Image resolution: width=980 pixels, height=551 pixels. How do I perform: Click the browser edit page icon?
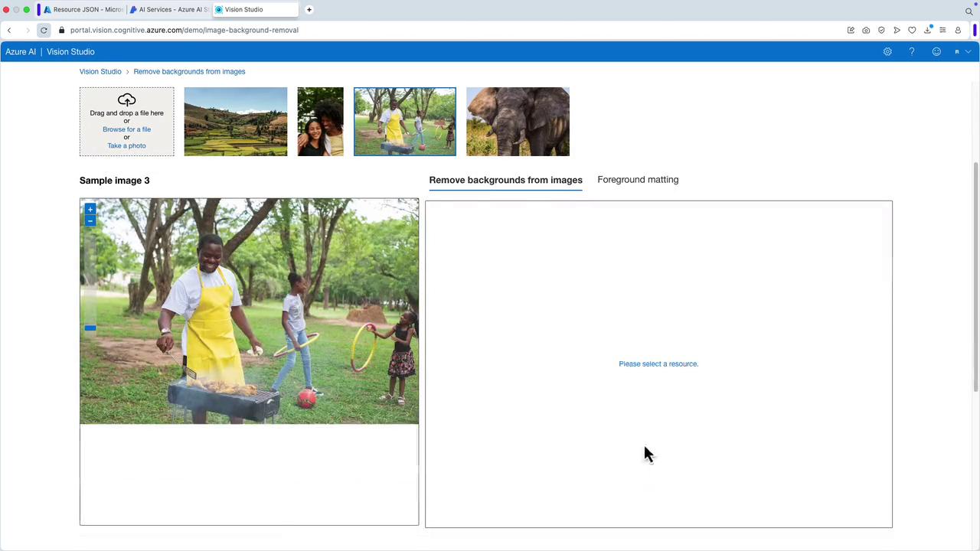pos(851,31)
